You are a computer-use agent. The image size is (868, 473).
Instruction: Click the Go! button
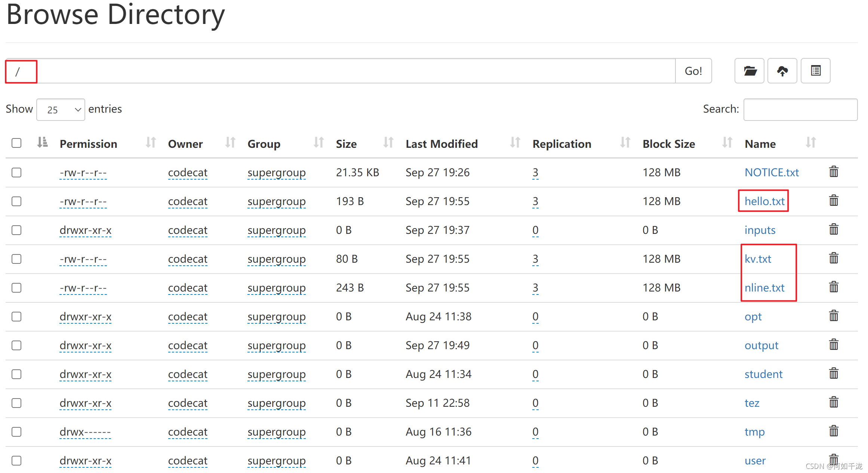coord(693,71)
